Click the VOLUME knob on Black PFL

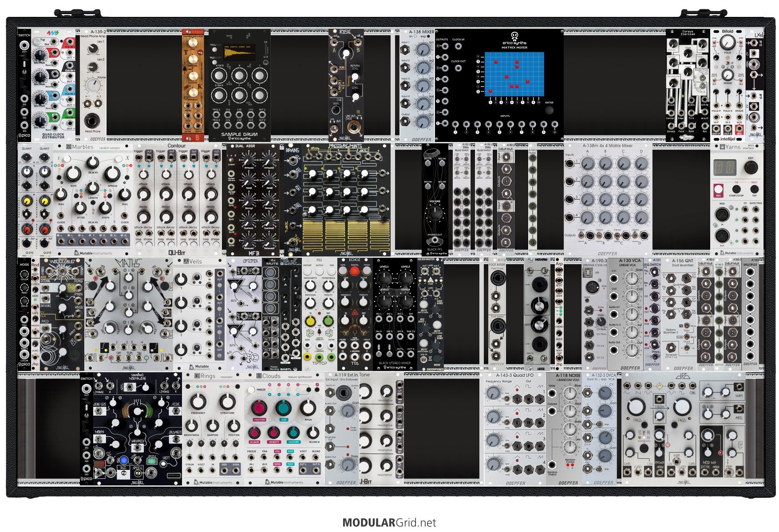click(x=435, y=213)
